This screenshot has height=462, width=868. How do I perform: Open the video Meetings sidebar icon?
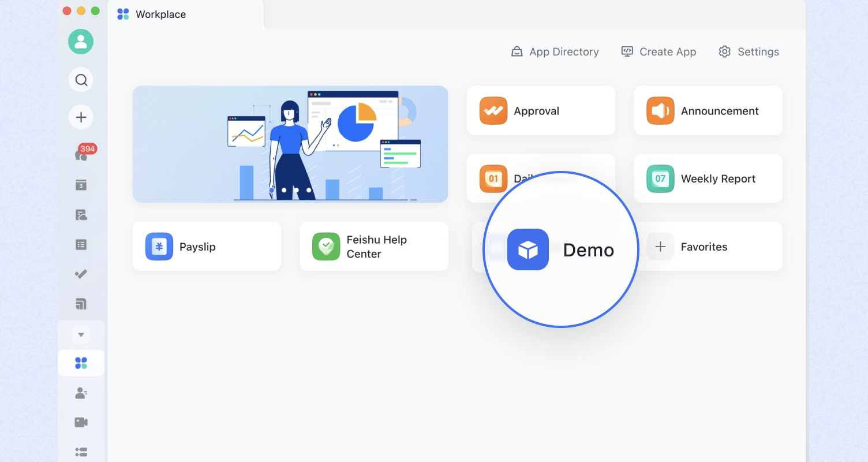81,422
